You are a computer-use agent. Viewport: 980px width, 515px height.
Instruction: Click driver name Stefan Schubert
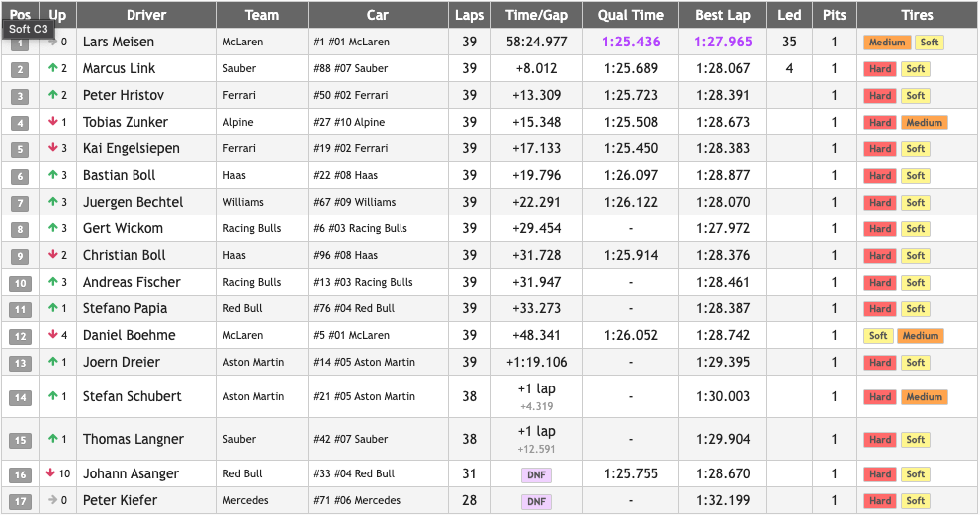click(x=132, y=396)
